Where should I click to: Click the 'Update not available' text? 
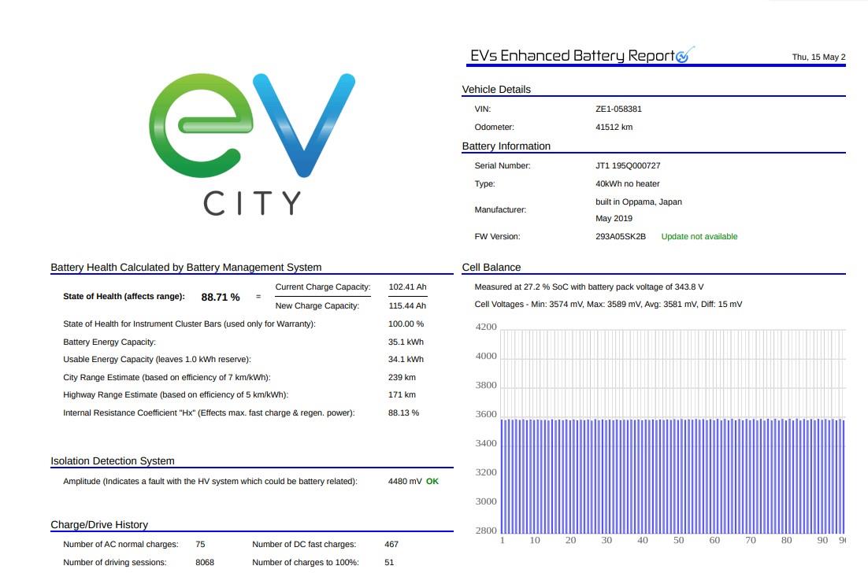pos(699,236)
